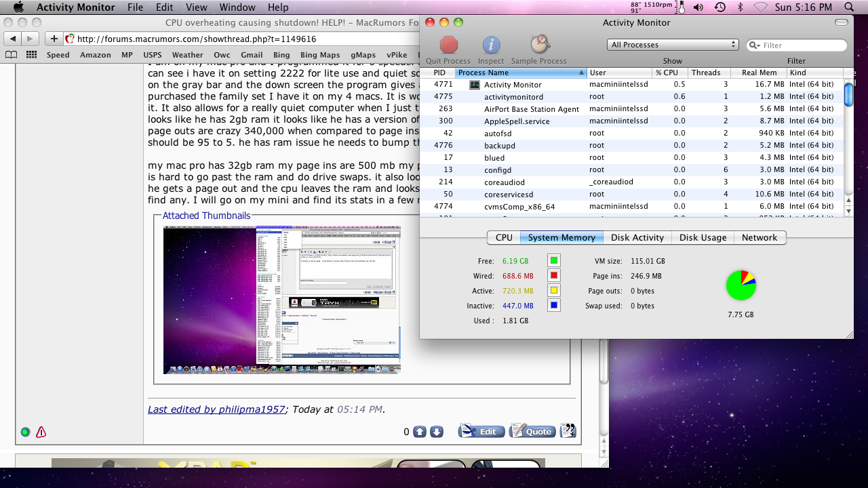Click the Sample Process icon
Viewport: 868px width, 488px height.
point(539,45)
